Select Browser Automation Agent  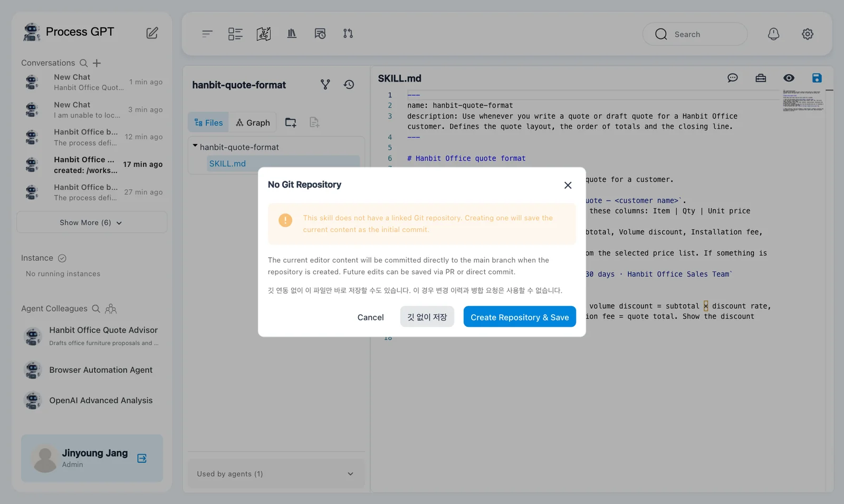pos(92,370)
